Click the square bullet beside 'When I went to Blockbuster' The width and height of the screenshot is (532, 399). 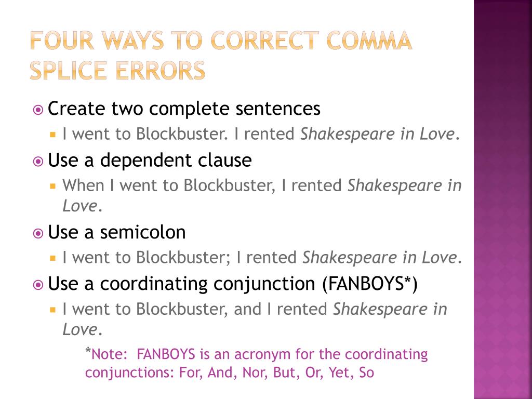52,187
